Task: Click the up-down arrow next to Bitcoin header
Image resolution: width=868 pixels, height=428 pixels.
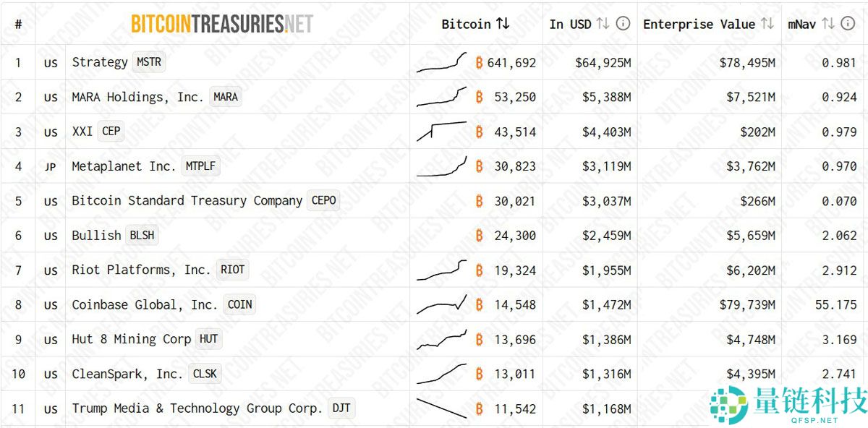Action: [x=503, y=23]
